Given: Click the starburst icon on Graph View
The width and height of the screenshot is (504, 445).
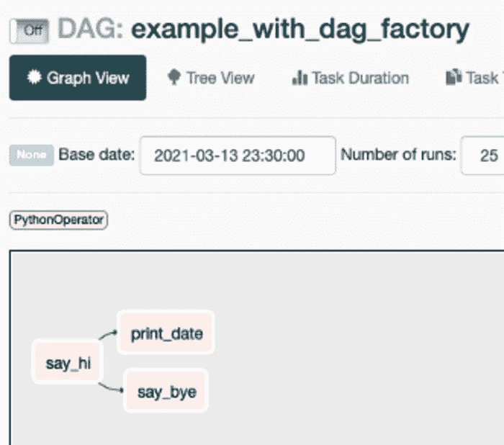Looking at the screenshot, I should pos(33,77).
